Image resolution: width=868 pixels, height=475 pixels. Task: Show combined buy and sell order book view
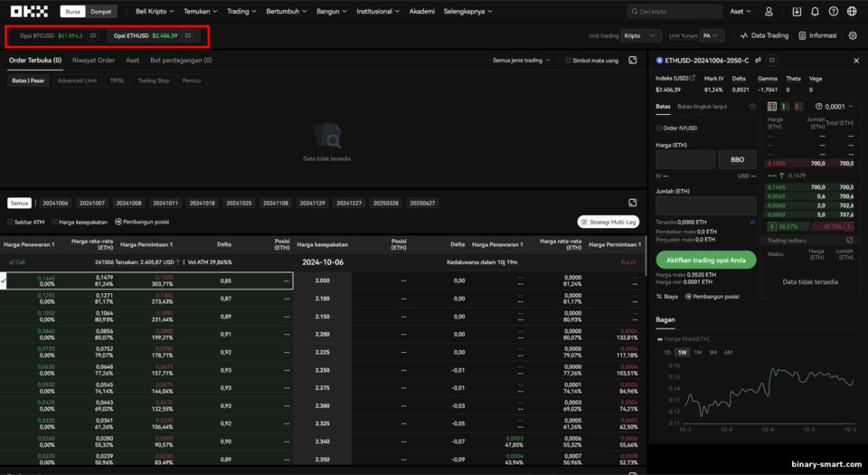click(x=771, y=106)
